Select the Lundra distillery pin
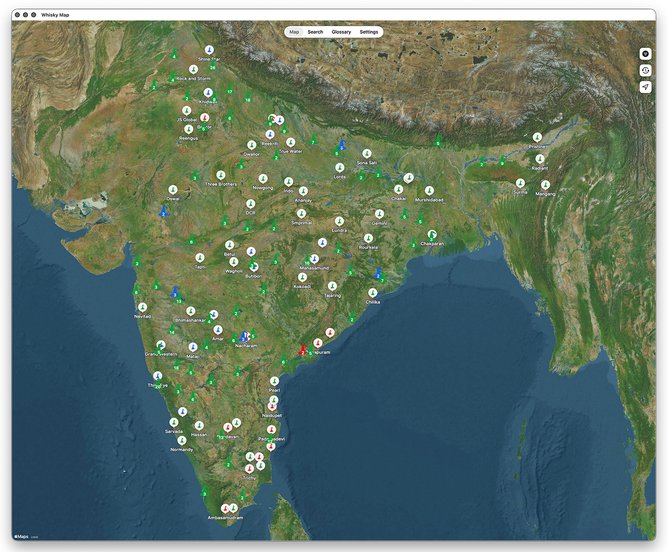 tap(339, 221)
